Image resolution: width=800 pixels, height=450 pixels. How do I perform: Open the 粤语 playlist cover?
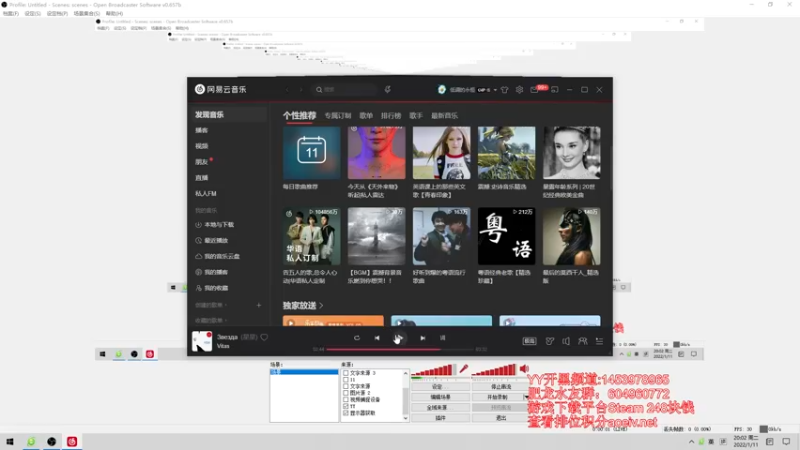[x=507, y=236]
